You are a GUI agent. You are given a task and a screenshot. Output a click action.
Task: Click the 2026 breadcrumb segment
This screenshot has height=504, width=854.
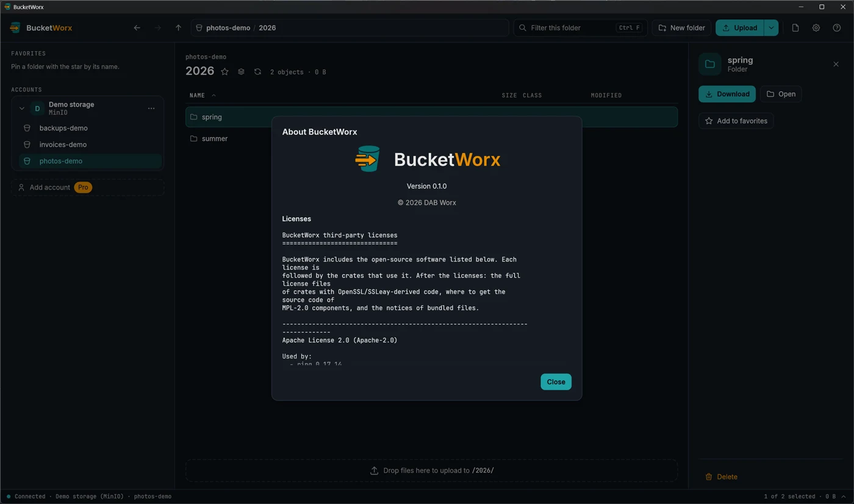(x=267, y=28)
